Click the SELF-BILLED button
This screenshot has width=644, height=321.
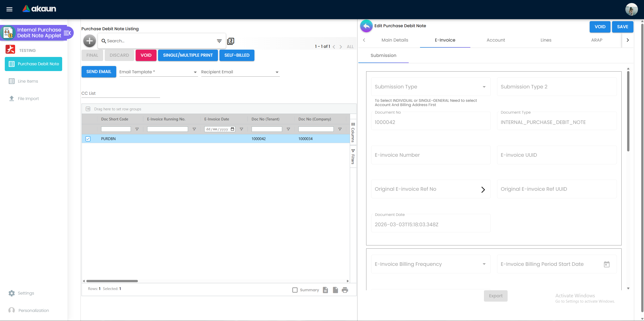coord(237,55)
